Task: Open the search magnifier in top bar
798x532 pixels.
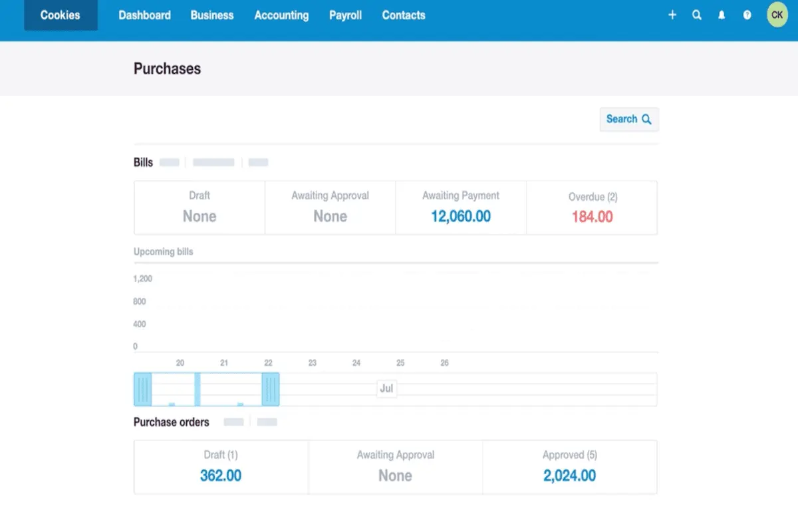Action: coord(697,15)
